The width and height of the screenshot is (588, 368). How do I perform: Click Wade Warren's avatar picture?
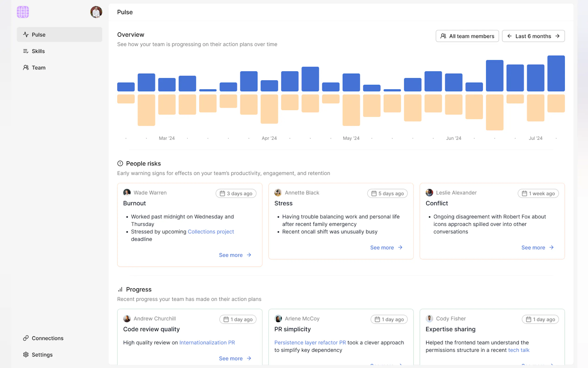tap(127, 193)
